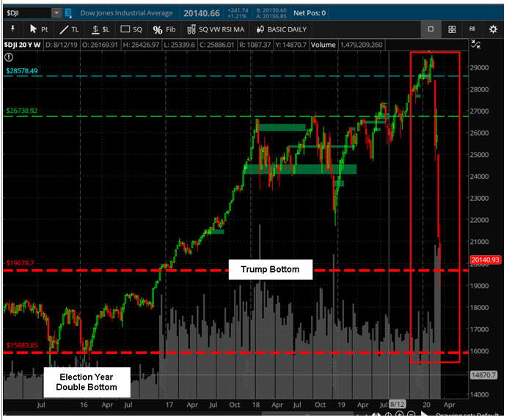Click the chart collapse arrows icon
This screenshot has height=420, width=512.
pos(476,45)
